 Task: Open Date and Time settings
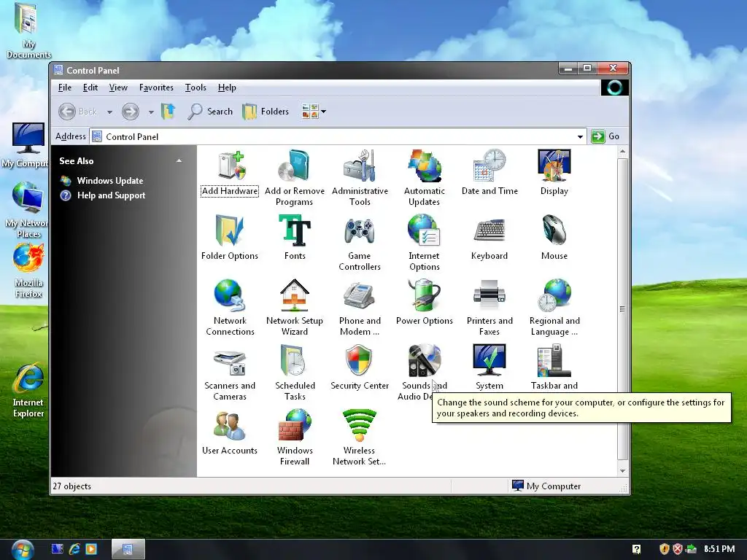(x=489, y=174)
